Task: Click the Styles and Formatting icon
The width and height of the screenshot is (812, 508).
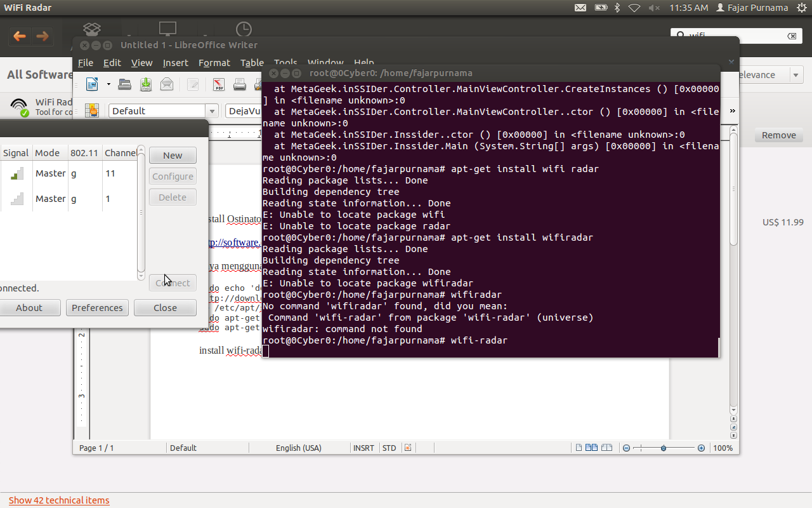Action: tap(92, 110)
